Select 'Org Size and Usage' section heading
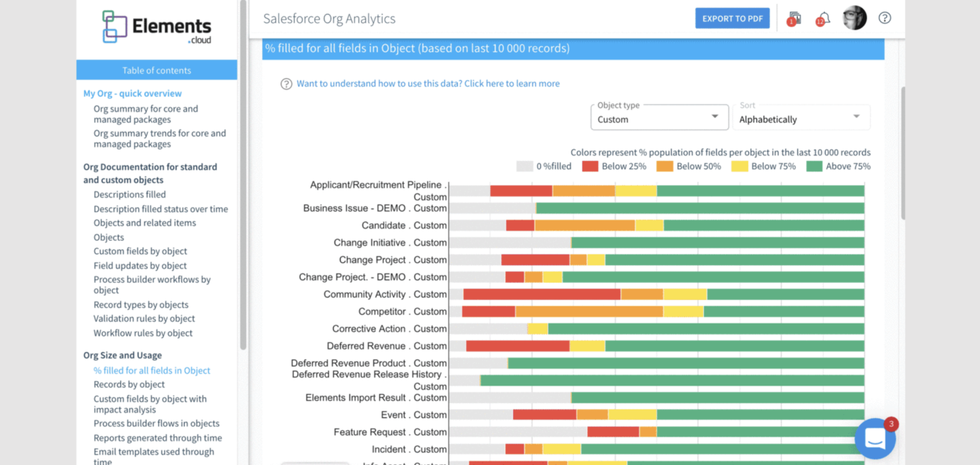The width and height of the screenshot is (980, 465). (122, 355)
